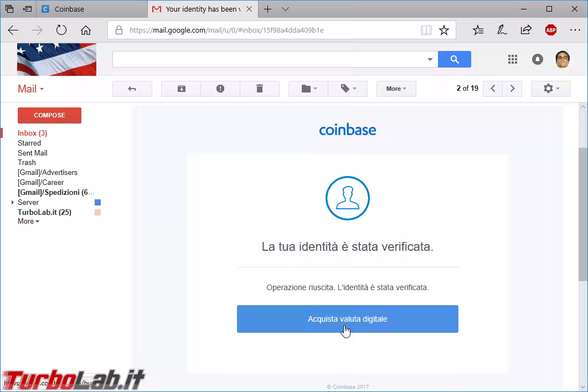588x392 pixels.
Task: Open Sent Mail folder
Action: tap(33, 153)
